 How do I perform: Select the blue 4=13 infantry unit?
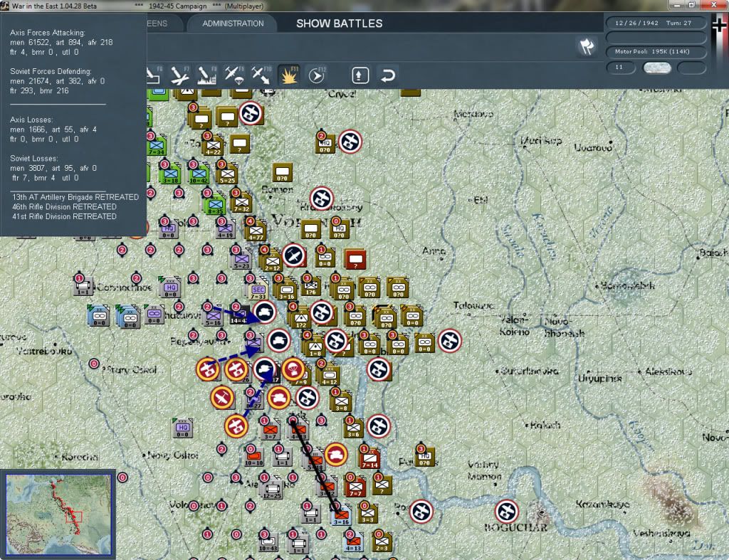pyautogui.click(x=353, y=542)
